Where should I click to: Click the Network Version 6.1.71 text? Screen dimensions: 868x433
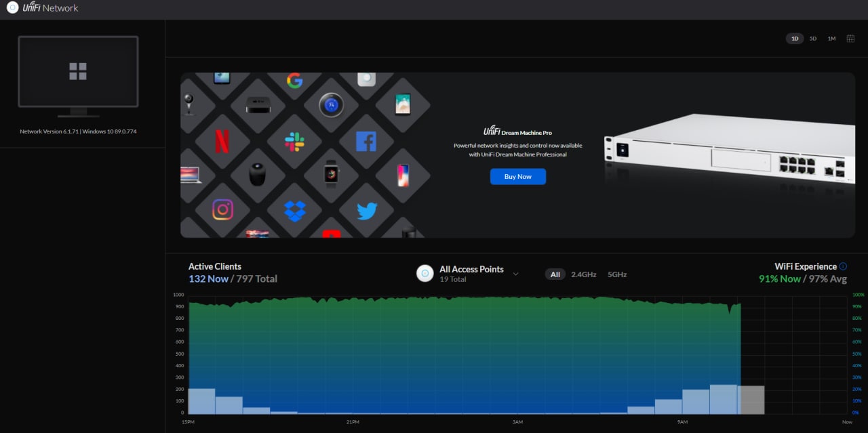(78, 131)
